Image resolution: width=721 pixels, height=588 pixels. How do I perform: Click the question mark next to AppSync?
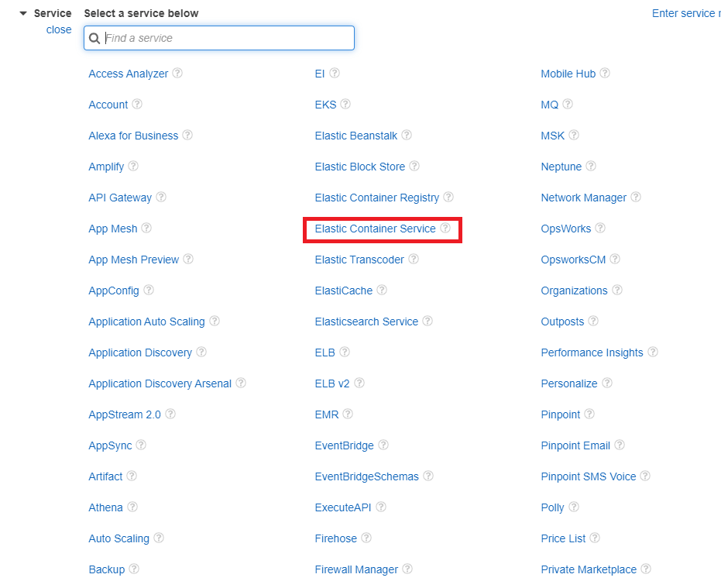[141, 445]
